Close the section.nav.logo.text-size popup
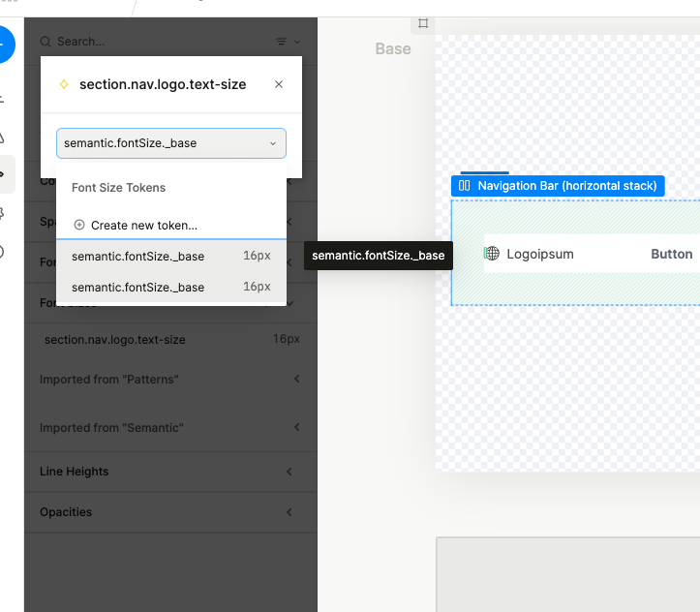700x612 pixels. (279, 84)
